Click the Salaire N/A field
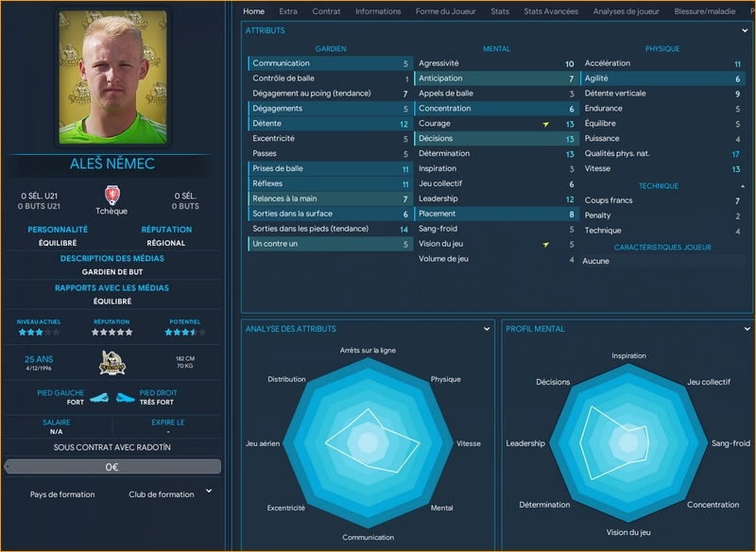Viewport: 756px width, 552px height. point(57,426)
